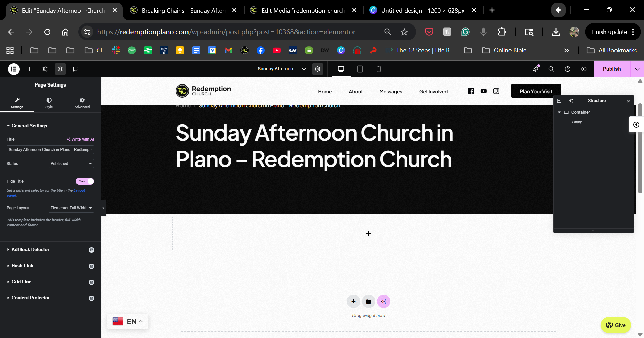Open the Elementor main menu logo

pos(14,69)
